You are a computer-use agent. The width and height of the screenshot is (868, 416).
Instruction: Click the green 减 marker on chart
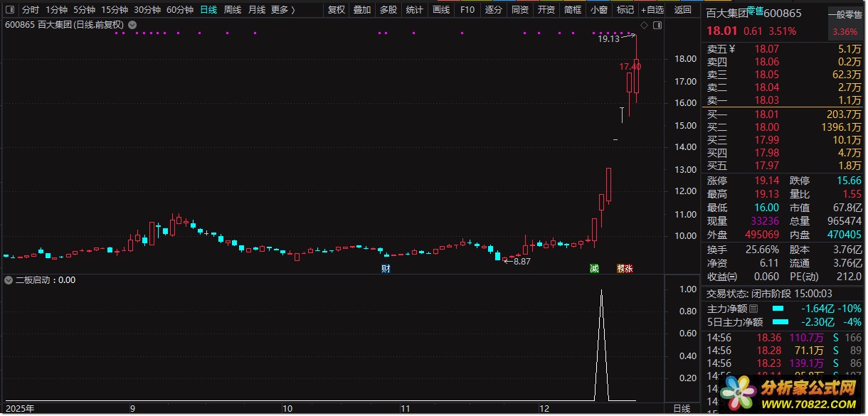click(595, 268)
